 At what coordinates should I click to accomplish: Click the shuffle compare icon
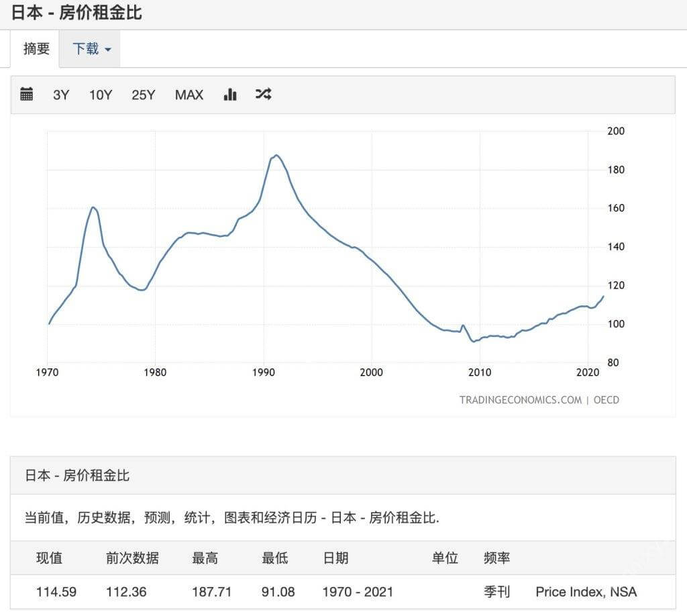click(263, 95)
